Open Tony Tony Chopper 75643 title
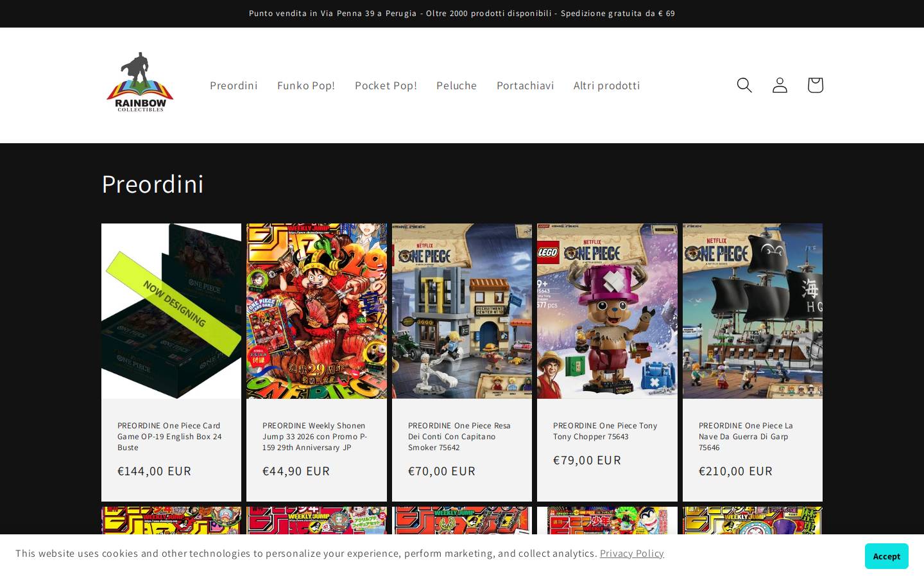This screenshot has width=924, height=578. coord(605,431)
